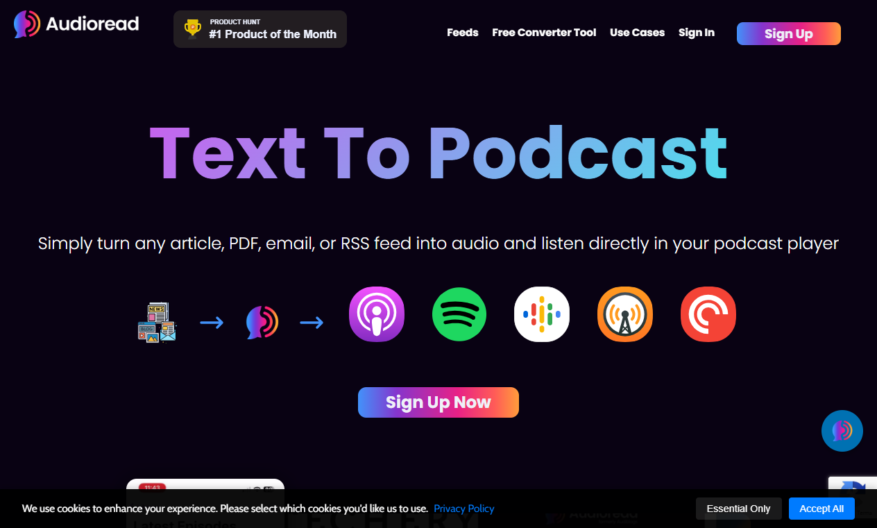Image resolution: width=877 pixels, height=528 pixels.
Task: Click the gradient Sign Up button
Action: [x=789, y=34]
